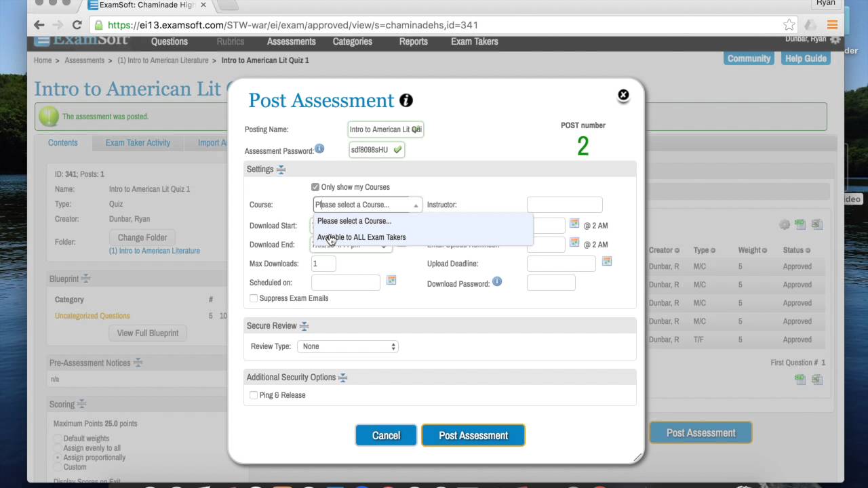The image size is (868, 488).
Task: Go forward in the browser
Action: coord(58,25)
